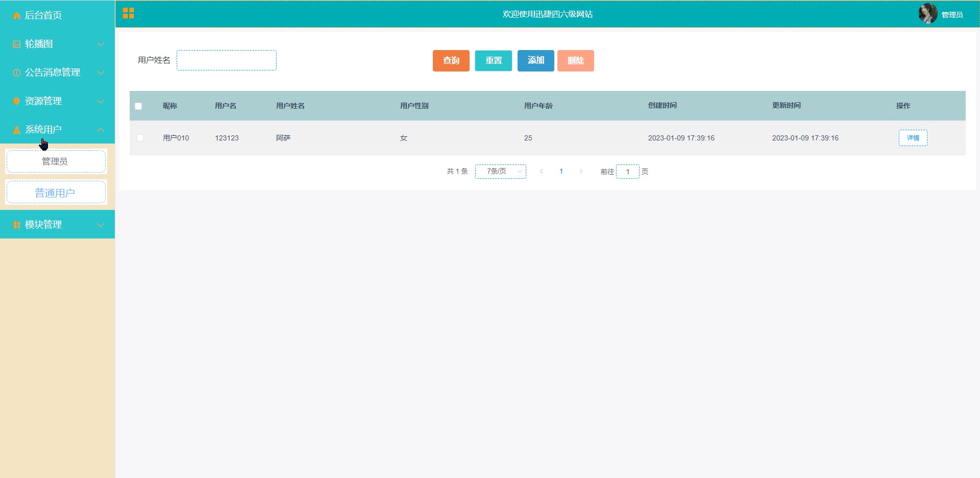The image size is (980, 478).
Task: Open 详情 for user 阿萨
Action: tap(913, 138)
